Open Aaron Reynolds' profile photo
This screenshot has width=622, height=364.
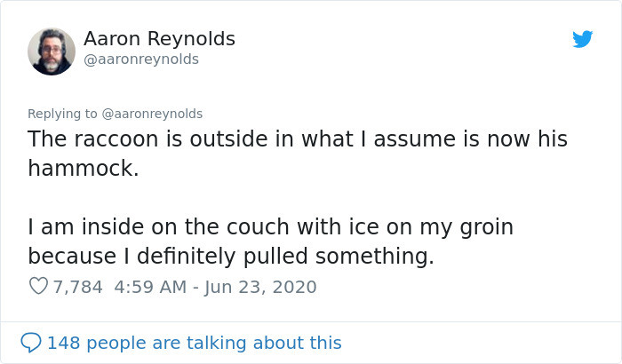pos(52,51)
